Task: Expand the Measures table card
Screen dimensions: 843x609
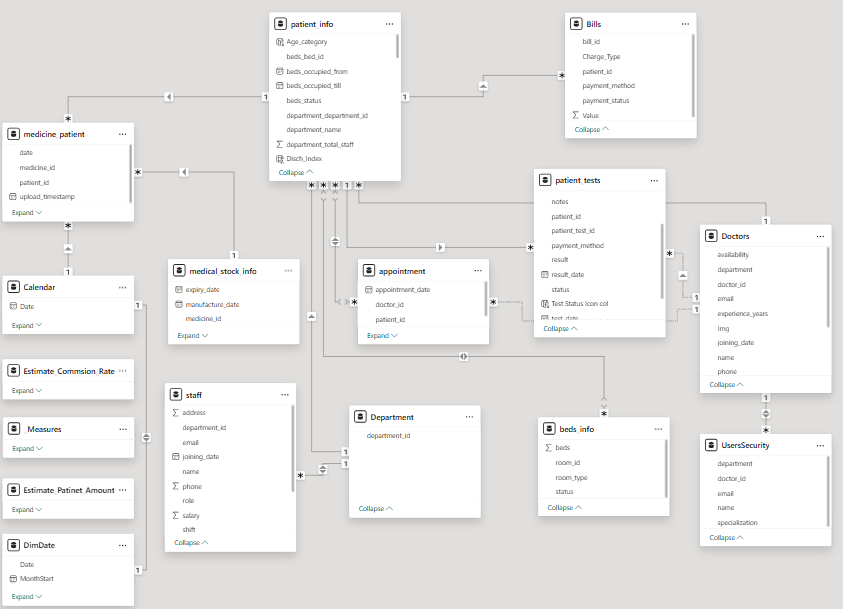Action: tap(27, 449)
